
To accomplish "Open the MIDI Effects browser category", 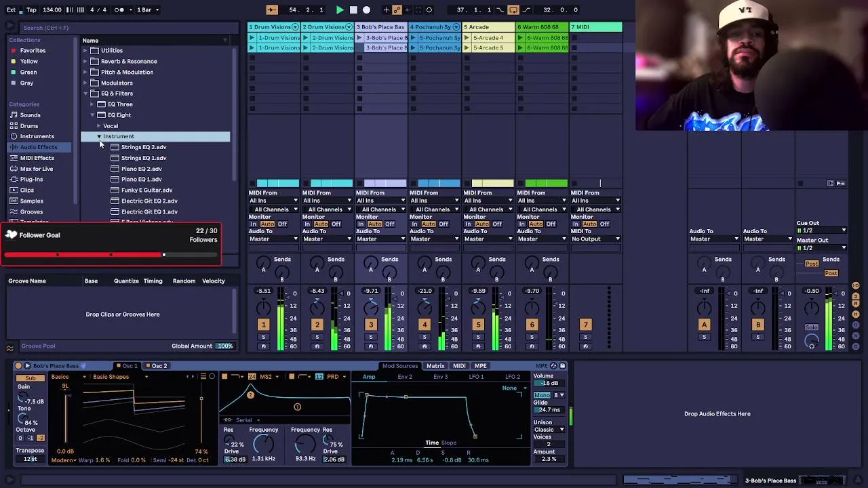I will click(x=37, y=158).
